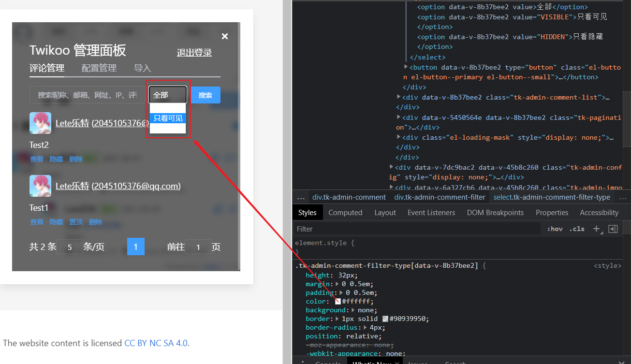Open the Properties tab
Screen dimensions: 631x364
click(x=552, y=213)
